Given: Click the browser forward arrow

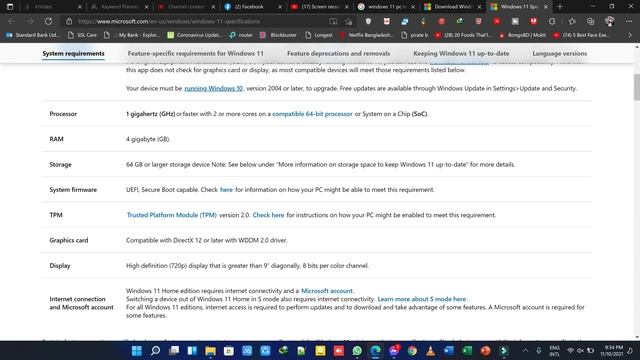Looking at the screenshot, I should click(30, 21).
